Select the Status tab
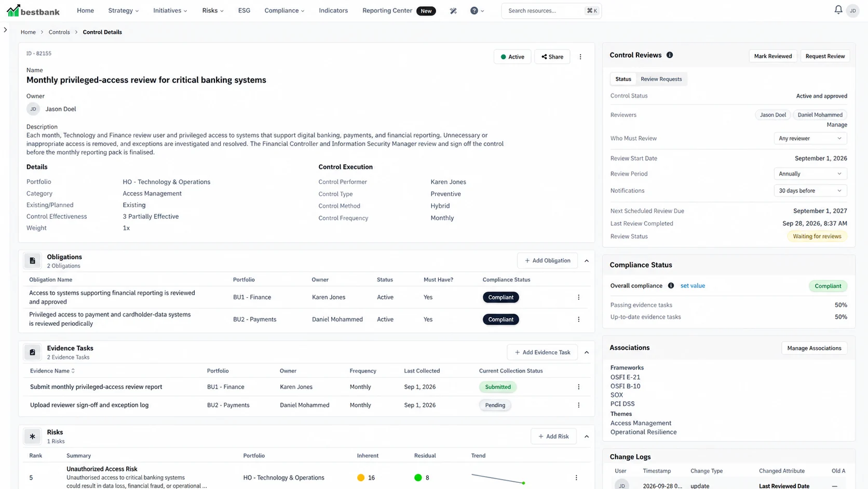 tap(623, 79)
